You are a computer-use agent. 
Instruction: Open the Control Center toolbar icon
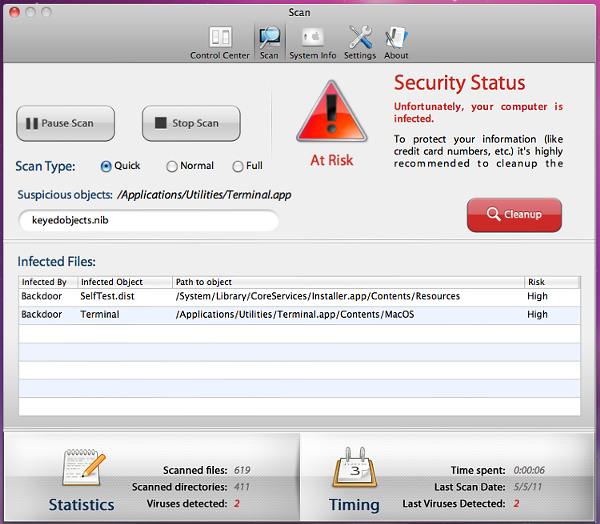click(219, 39)
